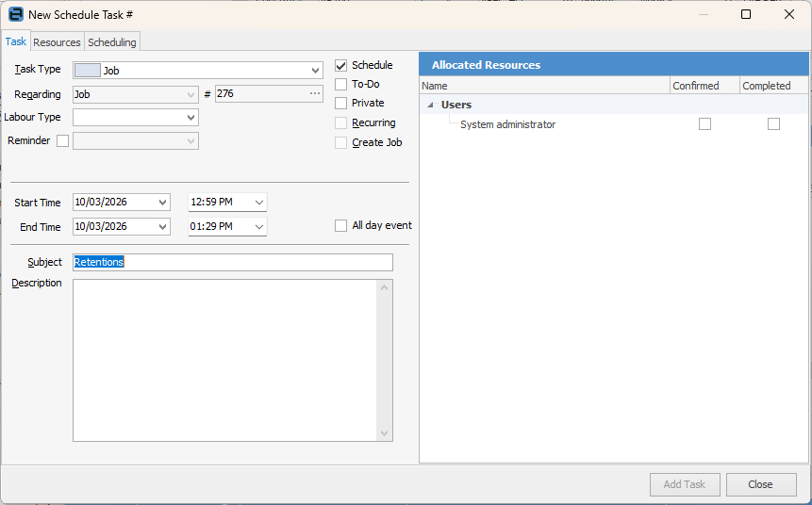Open the Task Type dropdown
The image size is (812, 505).
tap(315, 71)
